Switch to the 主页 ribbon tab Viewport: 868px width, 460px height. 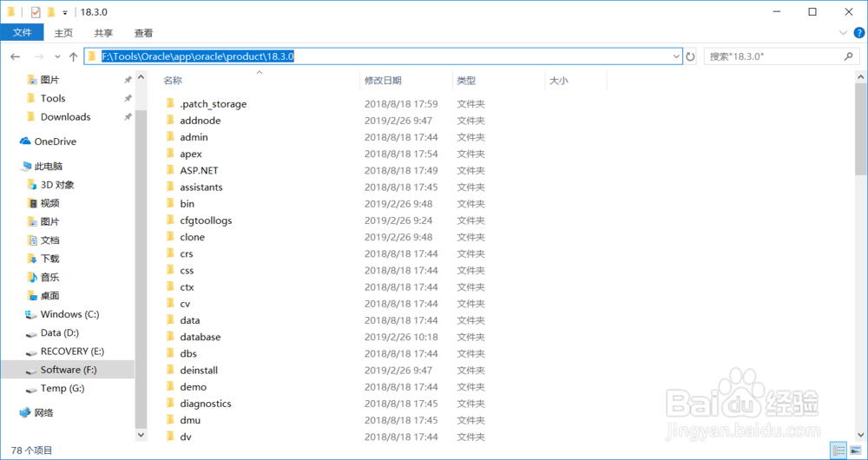63,33
